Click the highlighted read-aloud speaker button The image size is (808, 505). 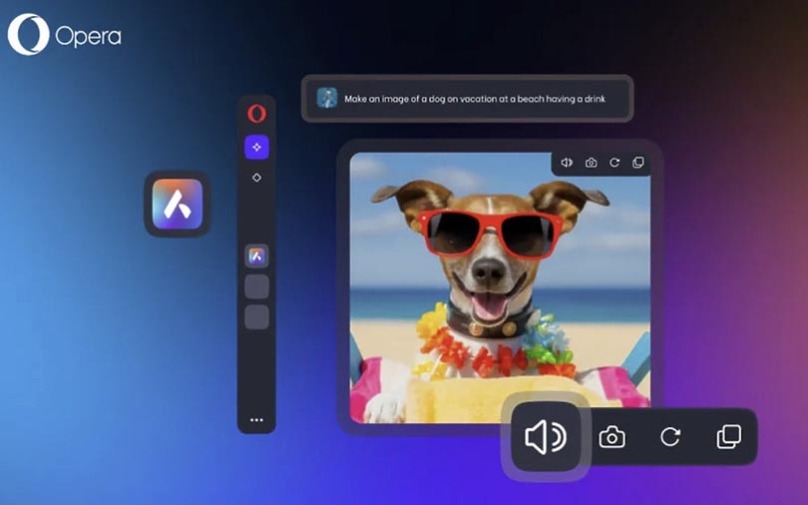tap(546, 437)
